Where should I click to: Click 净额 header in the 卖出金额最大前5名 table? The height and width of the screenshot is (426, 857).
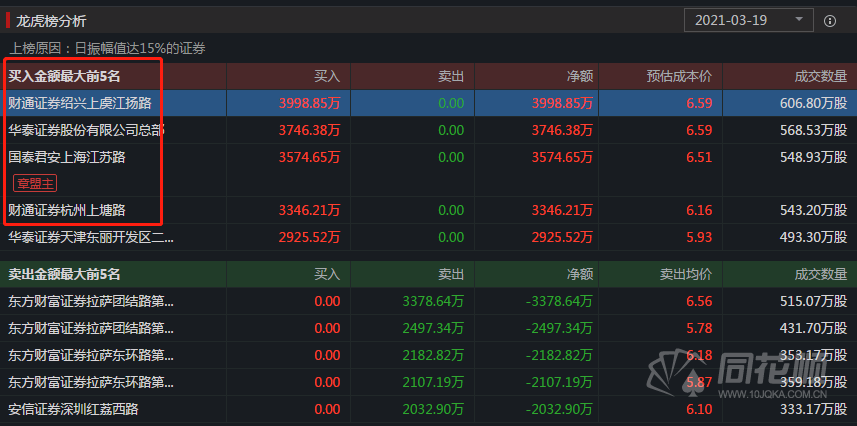579,274
